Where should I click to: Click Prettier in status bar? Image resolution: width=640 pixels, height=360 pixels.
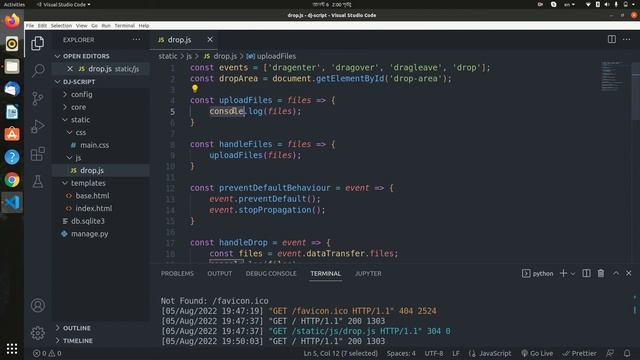(x=580, y=353)
